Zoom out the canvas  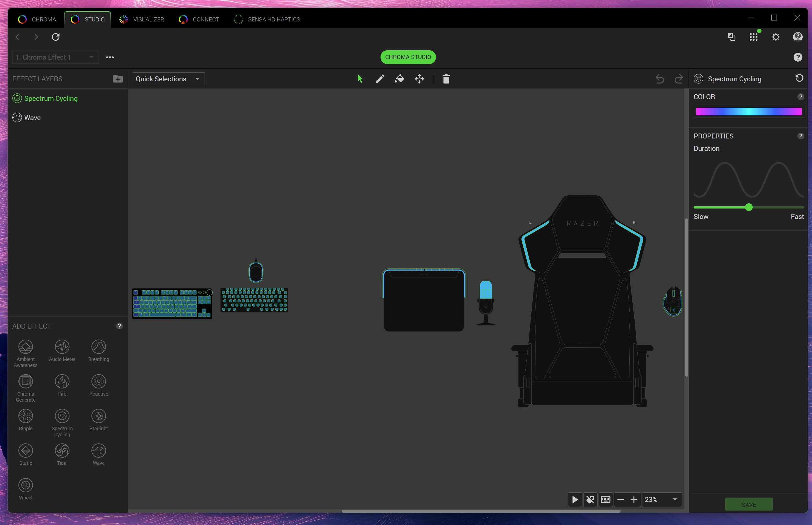[x=621, y=499]
